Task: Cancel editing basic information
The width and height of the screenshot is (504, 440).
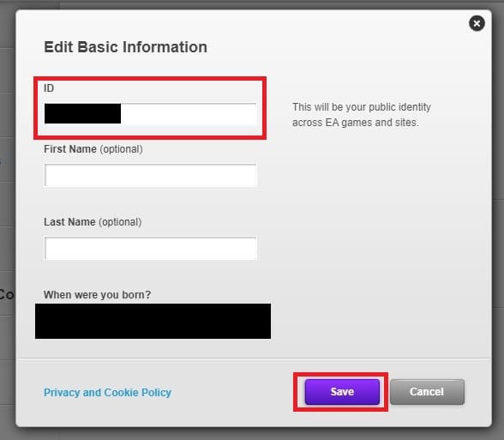Action: (427, 392)
